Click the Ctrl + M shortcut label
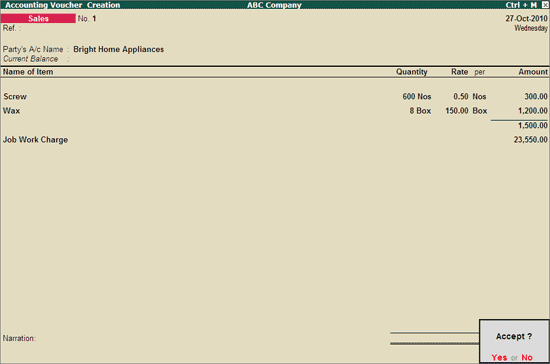The width and height of the screenshot is (550, 364). 521,5
